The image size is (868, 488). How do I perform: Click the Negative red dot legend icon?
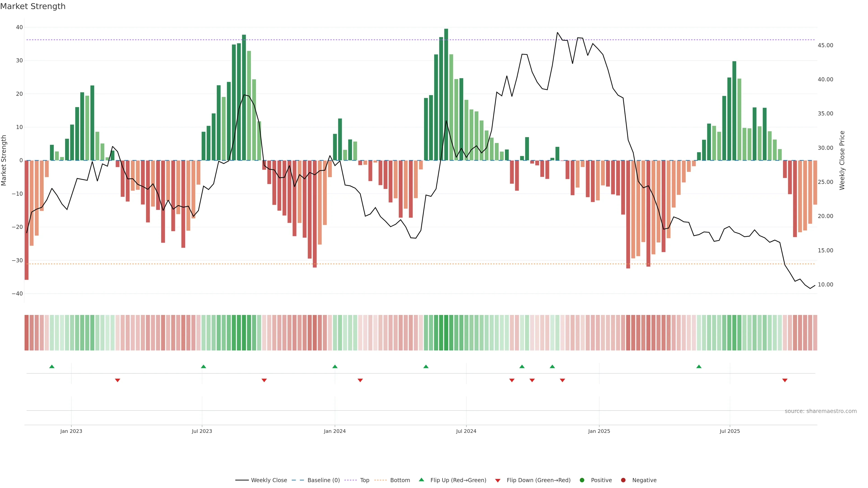tap(623, 480)
